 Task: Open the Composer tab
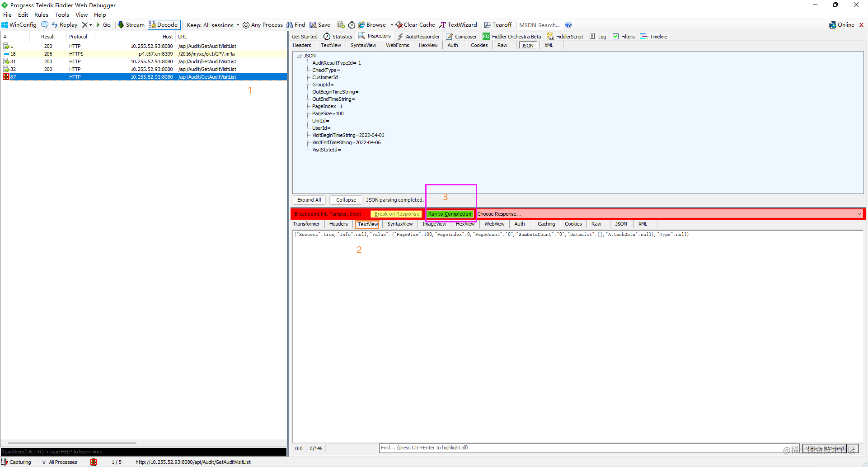point(461,37)
